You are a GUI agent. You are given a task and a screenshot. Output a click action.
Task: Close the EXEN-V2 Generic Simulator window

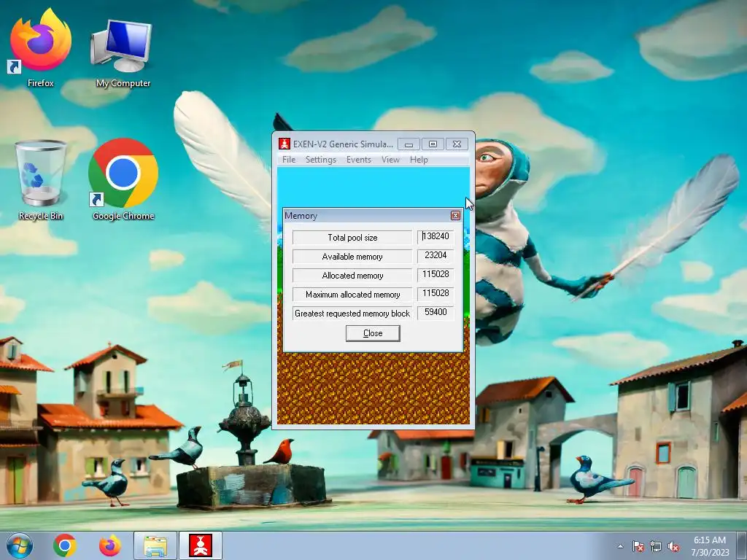(x=457, y=144)
